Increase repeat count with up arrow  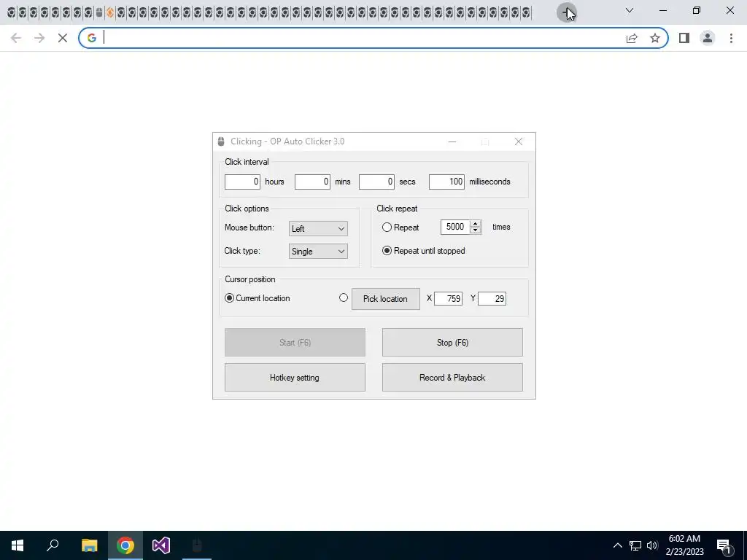point(475,224)
